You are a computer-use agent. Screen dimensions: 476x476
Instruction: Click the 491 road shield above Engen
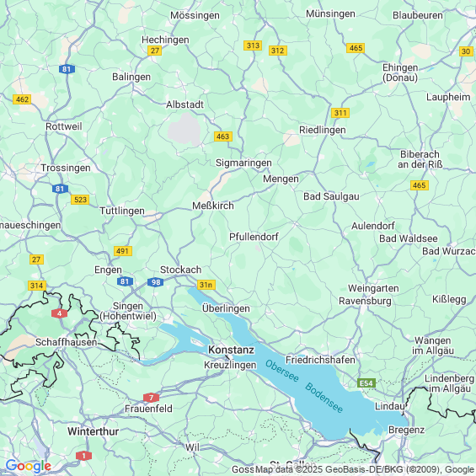click(x=123, y=251)
